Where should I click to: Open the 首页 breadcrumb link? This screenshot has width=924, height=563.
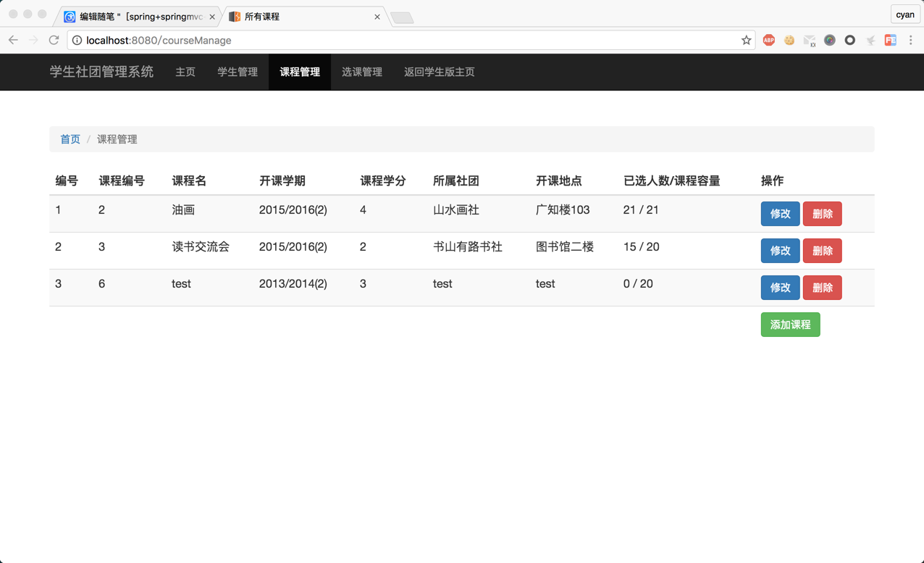coord(70,138)
